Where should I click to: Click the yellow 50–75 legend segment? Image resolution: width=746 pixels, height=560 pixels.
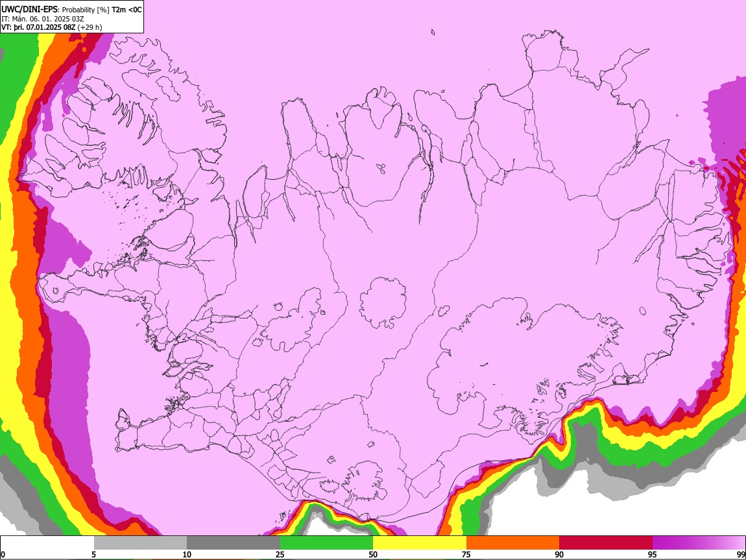click(x=420, y=543)
